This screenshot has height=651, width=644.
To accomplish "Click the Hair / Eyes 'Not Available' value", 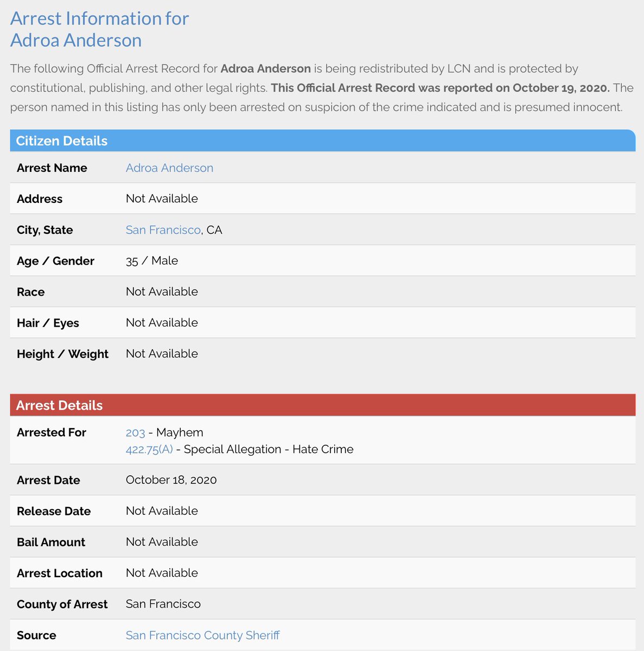I will 162,323.
